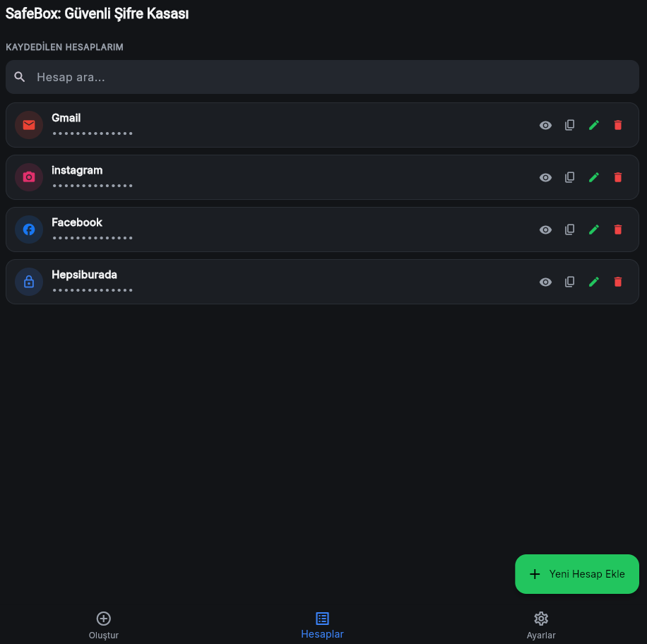Image resolution: width=647 pixels, height=644 pixels.
Task: Show the Gmail password with eye icon
Action: click(x=545, y=125)
